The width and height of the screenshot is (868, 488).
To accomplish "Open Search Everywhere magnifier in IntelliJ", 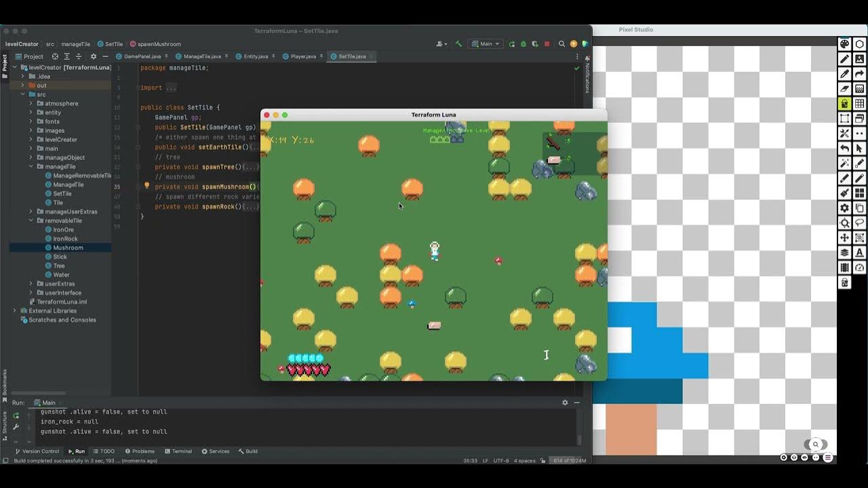I will click(561, 44).
